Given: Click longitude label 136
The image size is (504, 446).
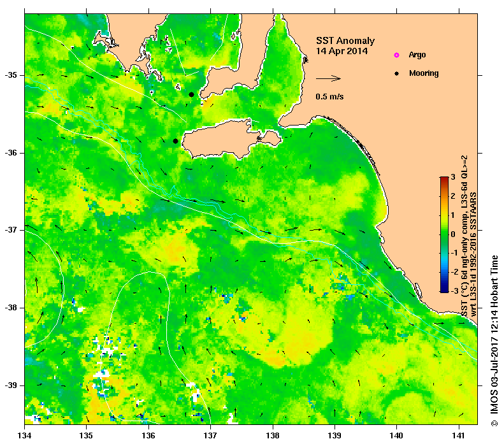Looking at the screenshot, I should click(x=148, y=436).
